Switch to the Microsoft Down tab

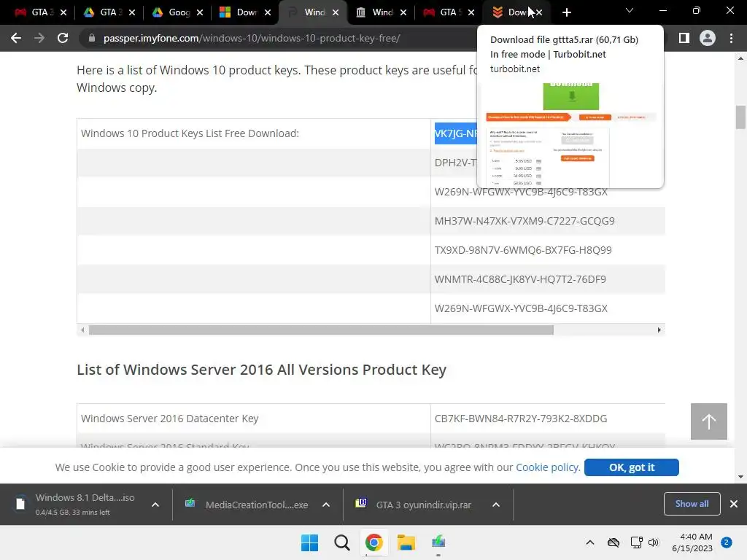(239, 12)
